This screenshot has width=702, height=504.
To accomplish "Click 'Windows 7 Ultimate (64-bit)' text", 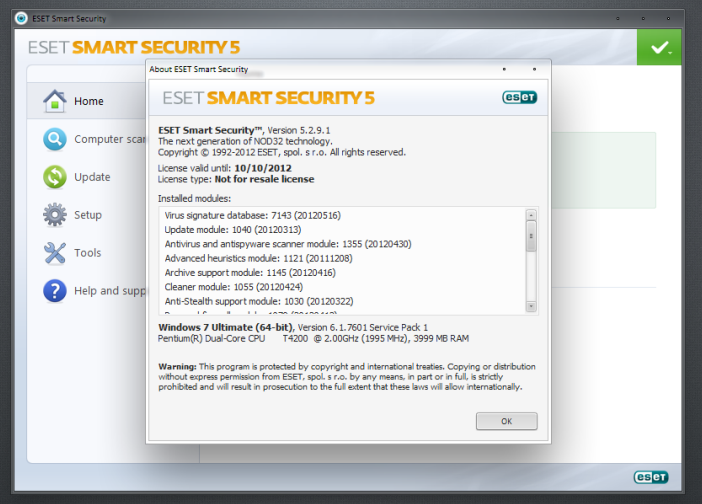I will 225,328.
